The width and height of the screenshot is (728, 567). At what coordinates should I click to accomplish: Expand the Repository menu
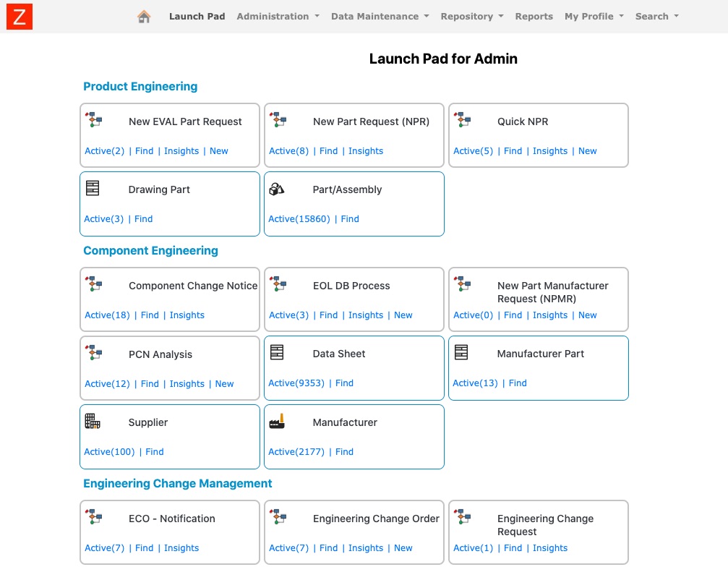click(x=471, y=16)
